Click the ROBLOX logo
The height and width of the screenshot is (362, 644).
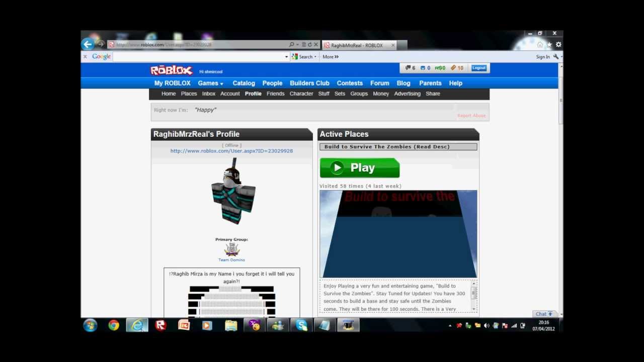point(172,70)
